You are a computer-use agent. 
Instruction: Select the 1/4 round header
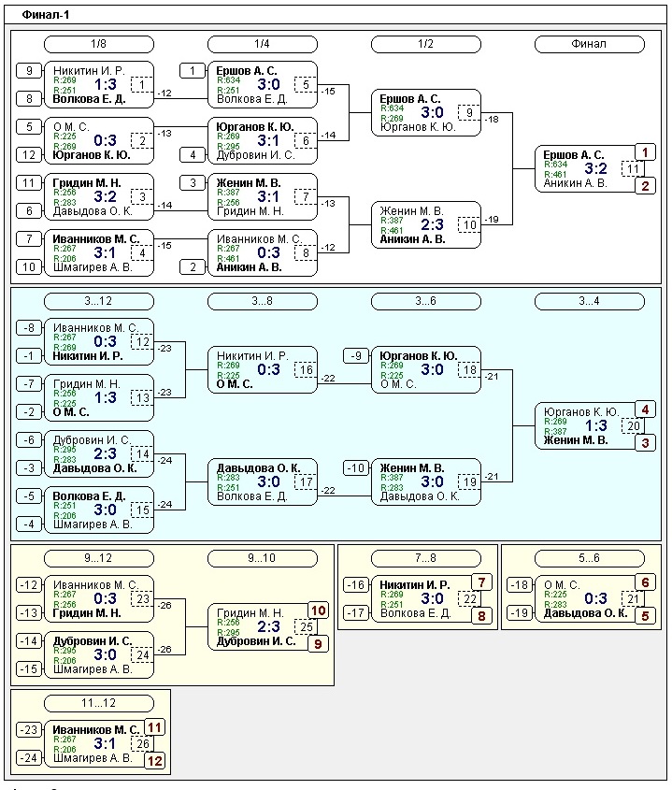click(x=262, y=44)
